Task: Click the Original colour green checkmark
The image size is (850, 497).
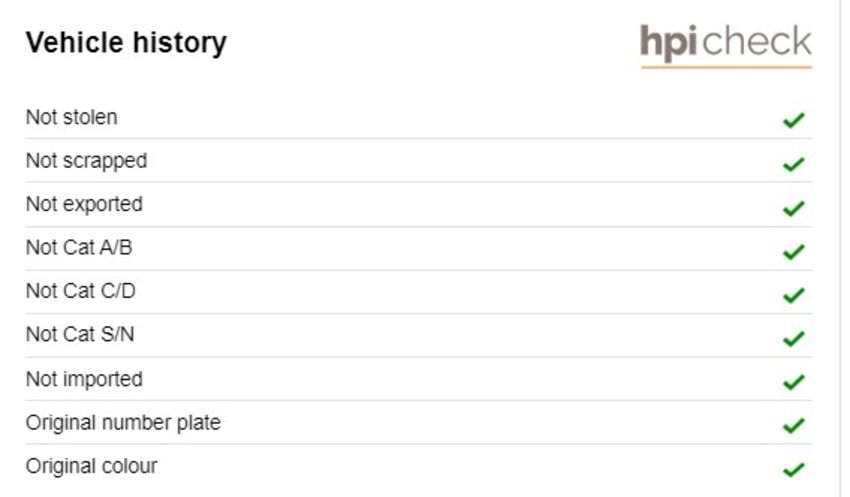Action: click(794, 469)
